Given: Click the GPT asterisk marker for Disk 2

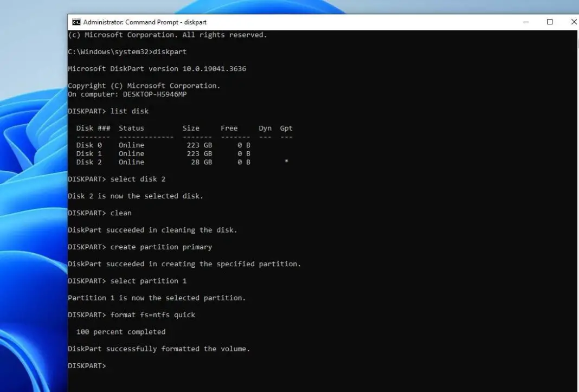Looking at the screenshot, I should click(x=286, y=162).
